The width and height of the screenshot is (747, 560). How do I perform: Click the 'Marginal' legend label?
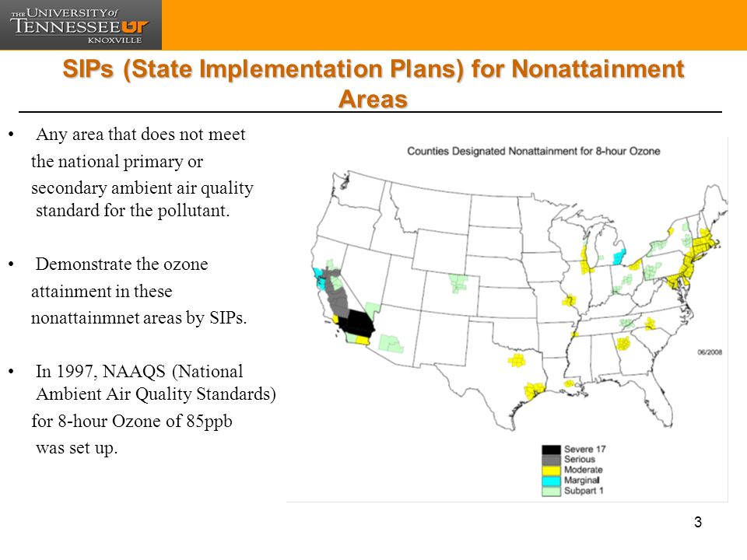(582, 480)
